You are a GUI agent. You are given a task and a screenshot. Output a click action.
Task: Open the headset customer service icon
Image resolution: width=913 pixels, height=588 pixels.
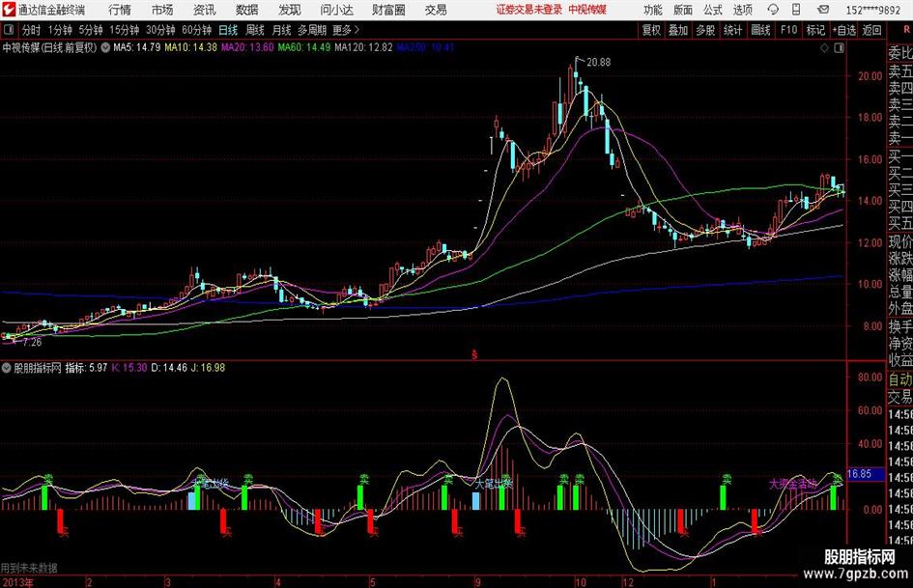tap(773, 10)
